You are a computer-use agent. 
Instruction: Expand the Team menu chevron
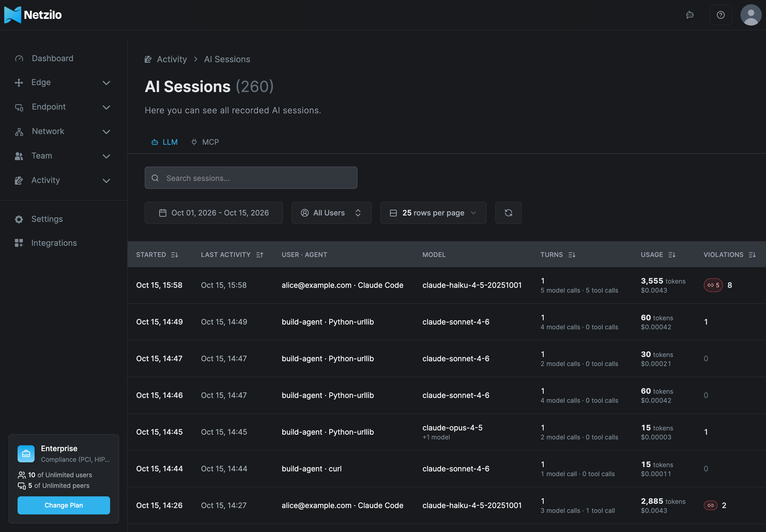(106, 156)
